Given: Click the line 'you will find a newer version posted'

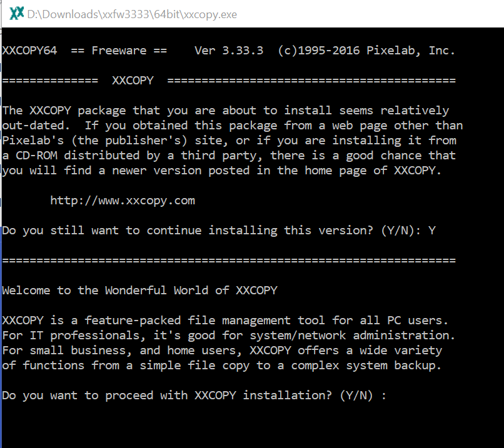Looking at the screenshot, I should [x=222, y=171].
